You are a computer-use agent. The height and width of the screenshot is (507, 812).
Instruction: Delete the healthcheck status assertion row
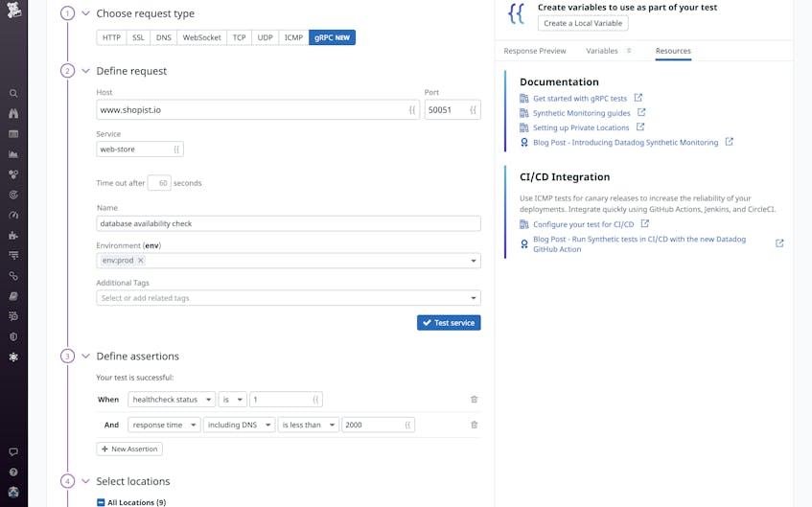(474, 400)
